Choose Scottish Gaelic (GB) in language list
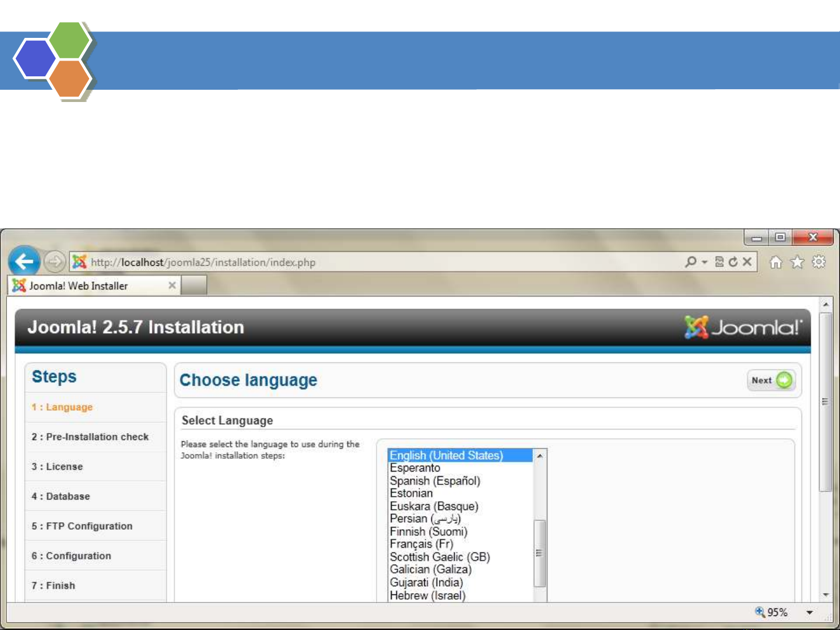 461,557
